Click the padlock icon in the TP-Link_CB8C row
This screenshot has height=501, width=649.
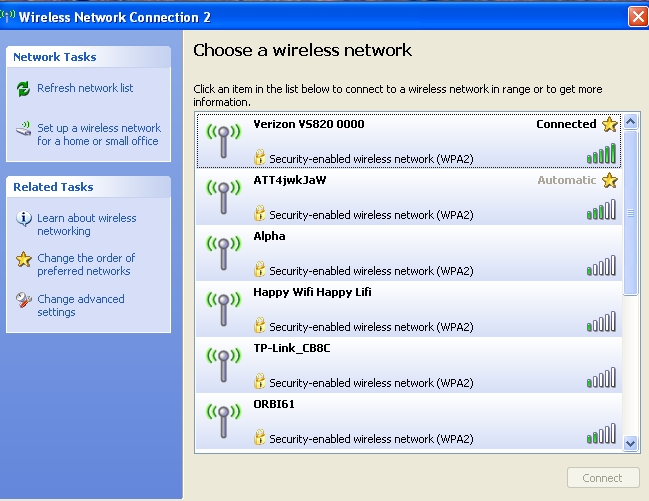click(x=260, y=381)
